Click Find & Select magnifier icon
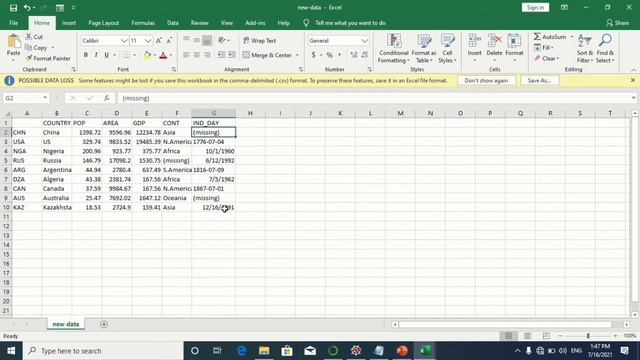The image size is (640, 360). click(x=605, y=41)
